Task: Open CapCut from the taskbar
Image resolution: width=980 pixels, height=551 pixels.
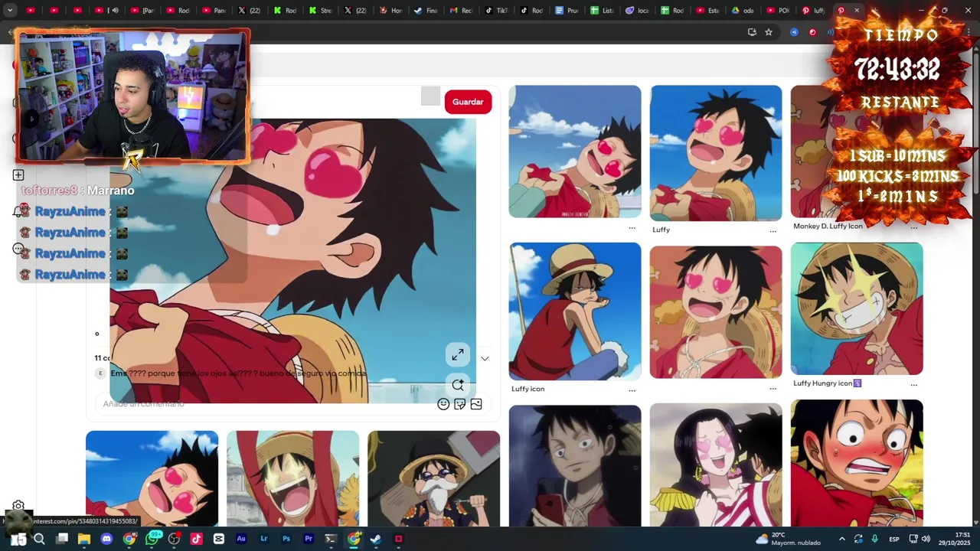Action: pyautogui.click(x=219, y=539)
